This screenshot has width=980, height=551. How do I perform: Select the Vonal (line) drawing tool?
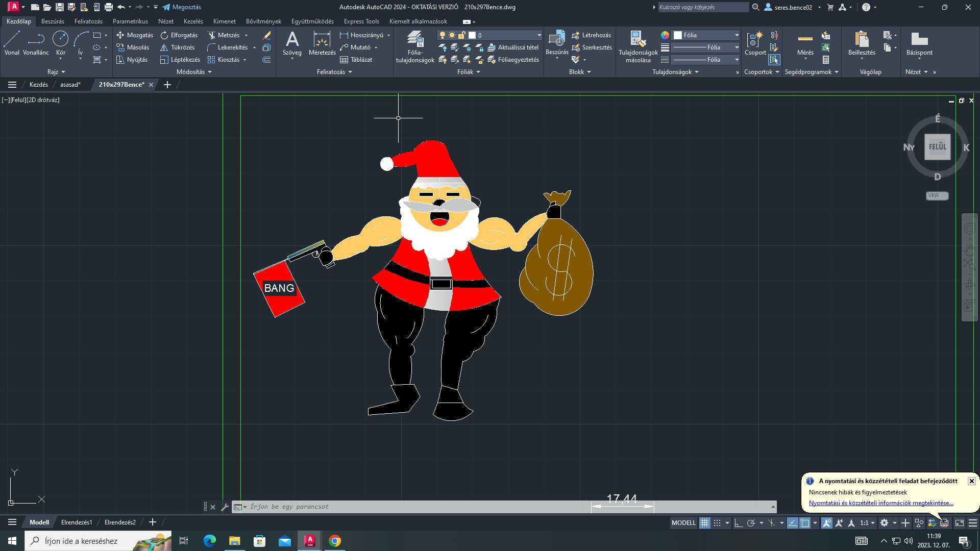12,43
